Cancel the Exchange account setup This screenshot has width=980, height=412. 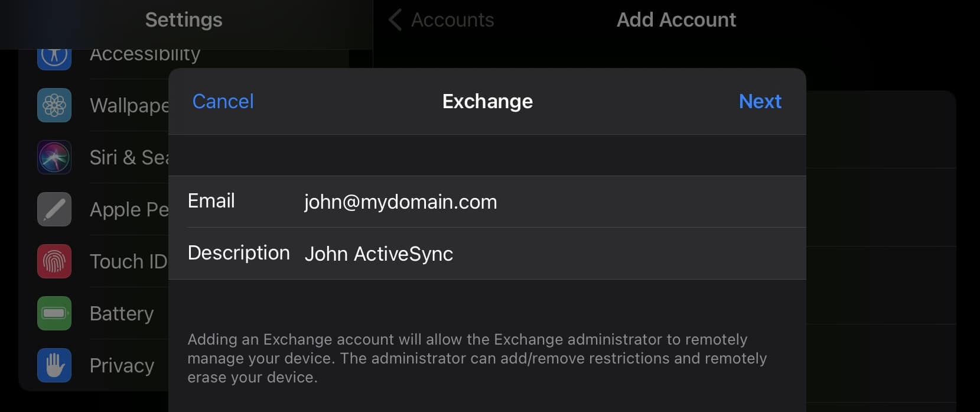pyautogui.click(x=223, y=102)
